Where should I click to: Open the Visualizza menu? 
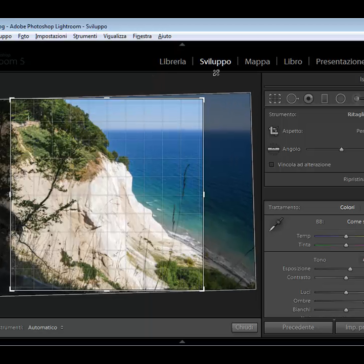(x=115, y=36)
